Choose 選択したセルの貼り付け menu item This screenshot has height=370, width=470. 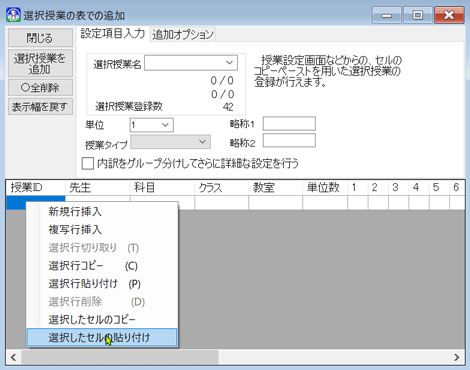(x=102, y=337)
